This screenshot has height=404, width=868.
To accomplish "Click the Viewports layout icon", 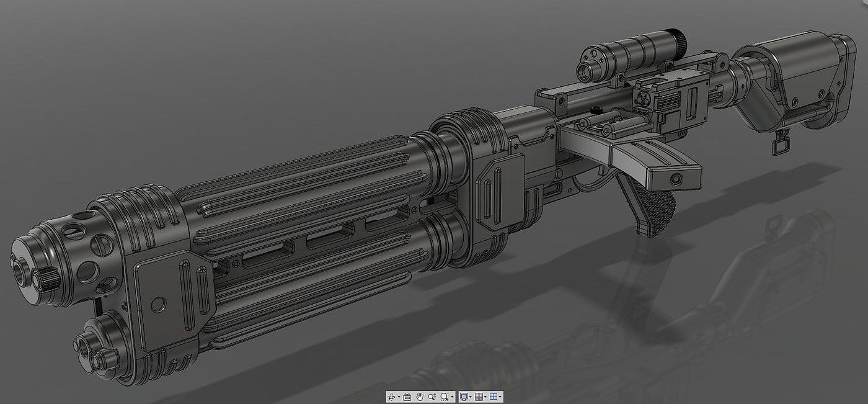I will pyautogui.click(x=494, y=397).
